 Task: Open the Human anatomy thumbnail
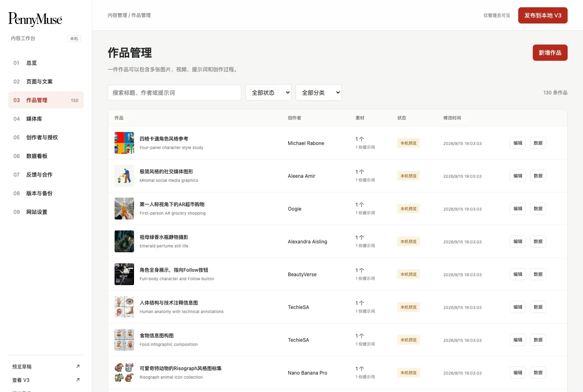click(124, 307)
